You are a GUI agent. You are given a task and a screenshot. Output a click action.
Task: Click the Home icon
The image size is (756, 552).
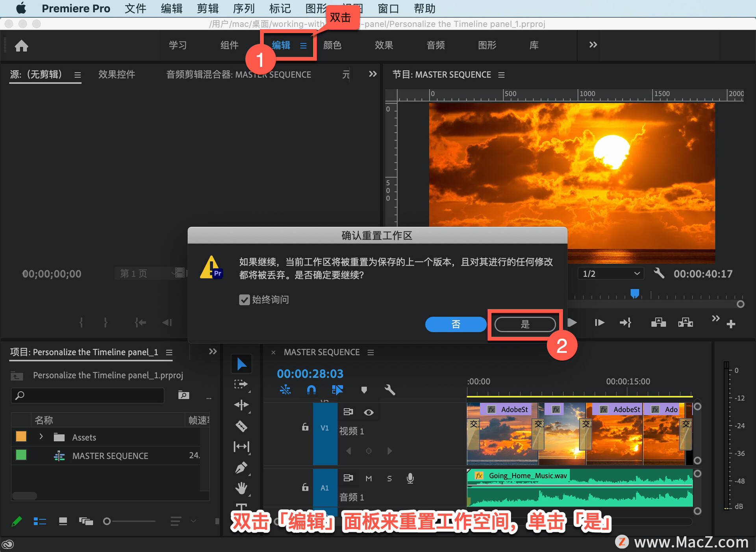21,46
